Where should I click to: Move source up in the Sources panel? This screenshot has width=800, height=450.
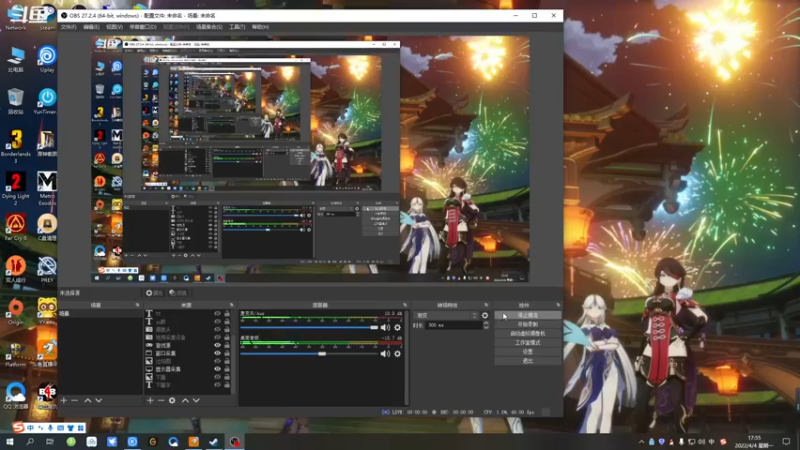coord(185,401)
